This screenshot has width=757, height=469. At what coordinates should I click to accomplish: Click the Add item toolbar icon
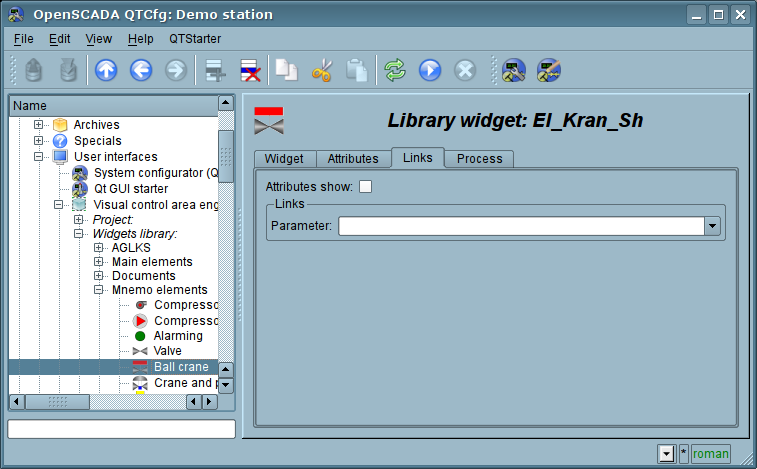coord(212,70)
